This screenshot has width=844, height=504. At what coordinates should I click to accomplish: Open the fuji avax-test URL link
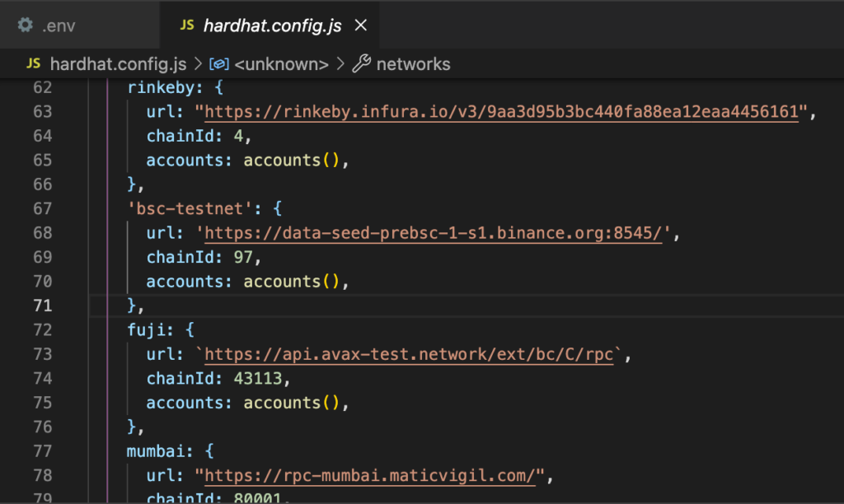[409, 354]
